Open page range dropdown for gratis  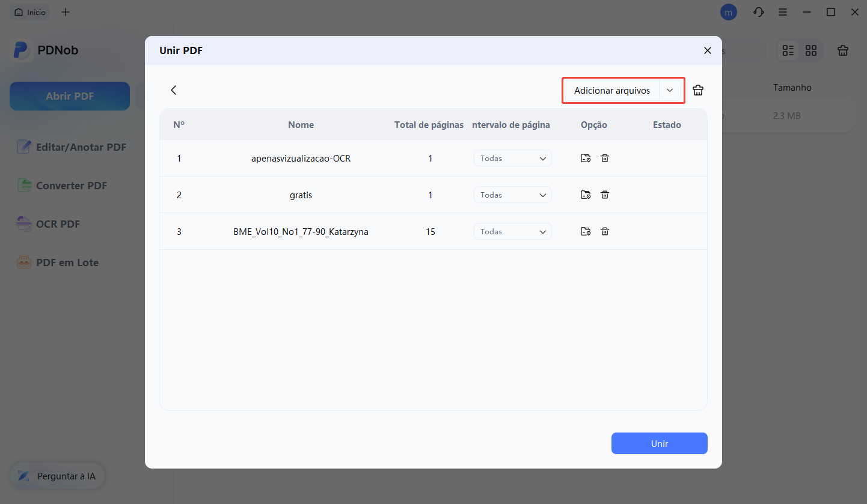click(x=512, y=195)
